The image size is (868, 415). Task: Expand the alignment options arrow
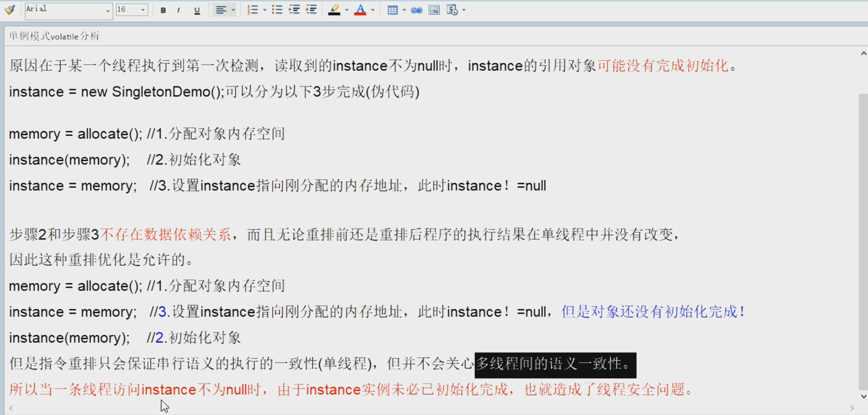point(233,10)
